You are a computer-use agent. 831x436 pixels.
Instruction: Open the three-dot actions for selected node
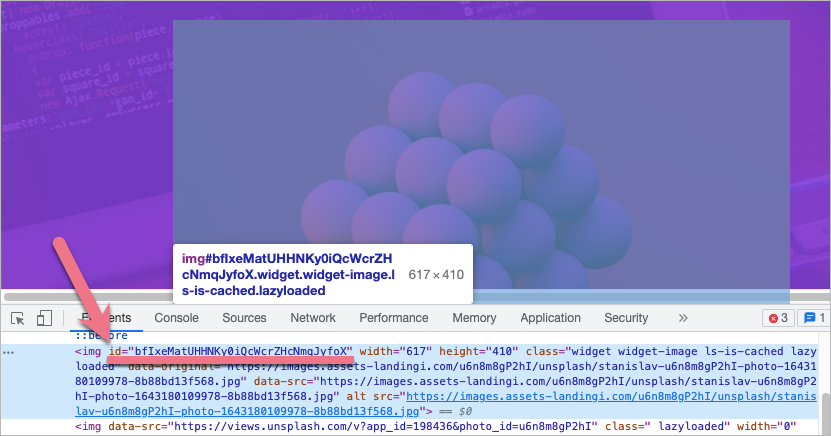[x=8, y=352]
